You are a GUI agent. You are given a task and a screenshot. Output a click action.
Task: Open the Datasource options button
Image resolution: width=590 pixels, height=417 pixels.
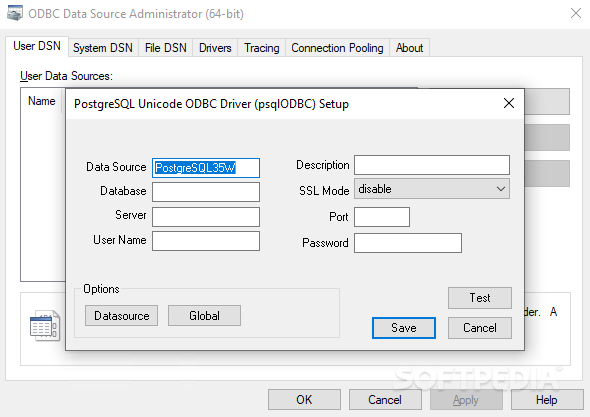(x=121, y=315)
